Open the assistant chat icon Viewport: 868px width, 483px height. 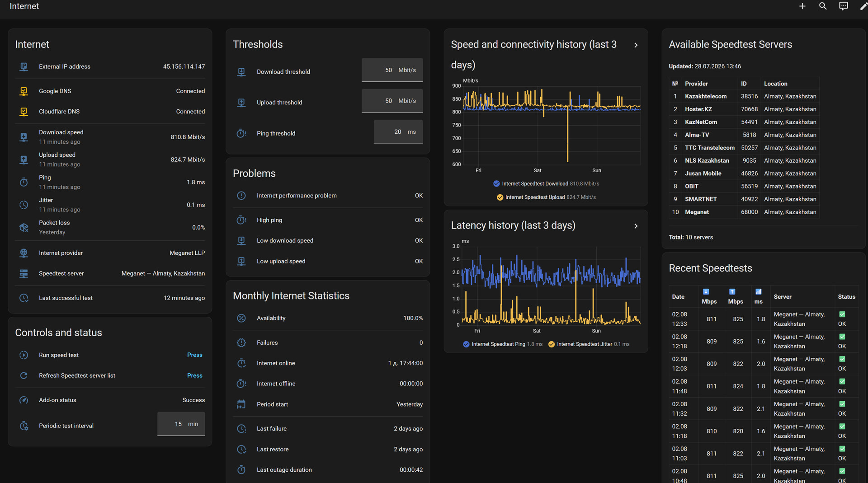[844, 6]
